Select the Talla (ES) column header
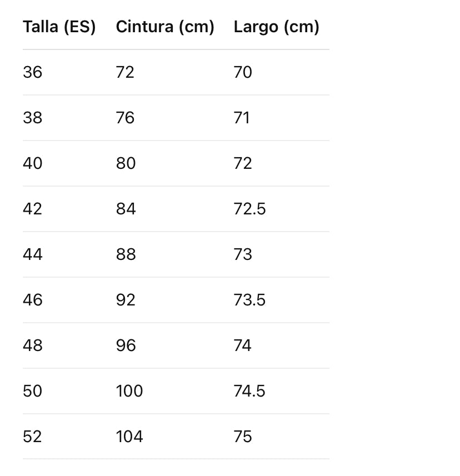The height and width of the screenshot is (476, 460). (59, 27)
